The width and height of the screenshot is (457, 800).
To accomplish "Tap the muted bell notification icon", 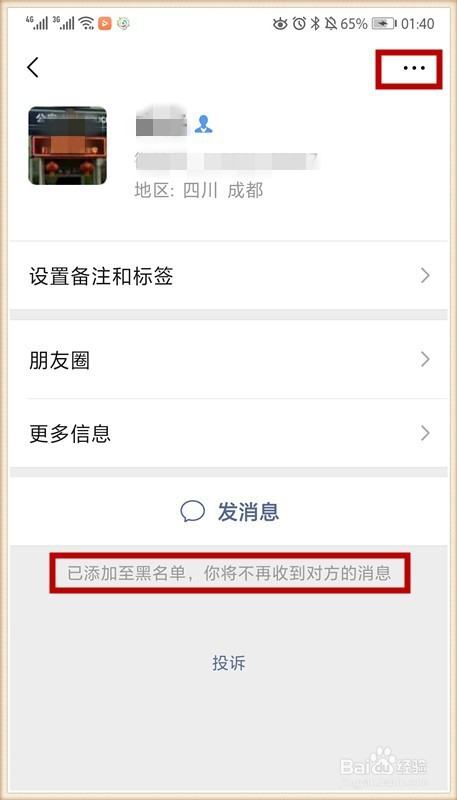I will tap(331, 23).
